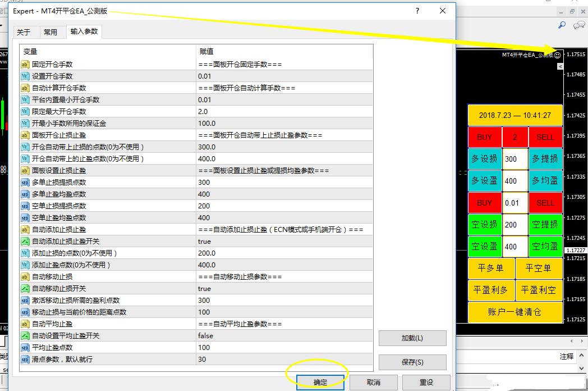Viewport: 588px width, 391px height.
Task: Click the 多均盈 panel button
Action: pyautogui.click(x=545, y=181)
